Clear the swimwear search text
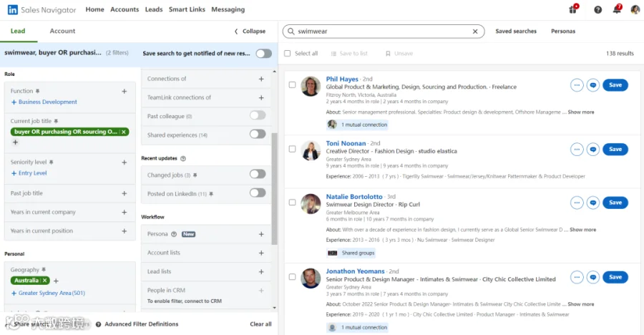This screenshot has width=644, height=335. [x=475, y=31]
